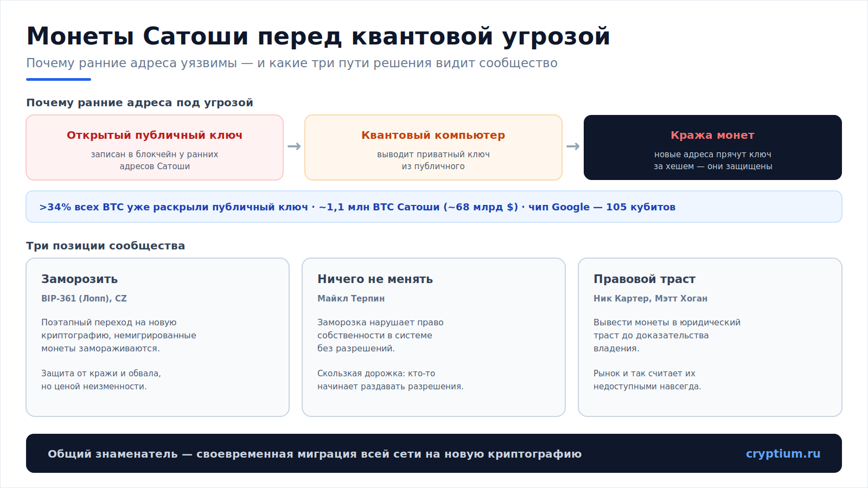
Task: Click the subtitle beginning 'Почему ранние адреса уязвимы'
Action: pyautogui.click(x=292, y=63)
